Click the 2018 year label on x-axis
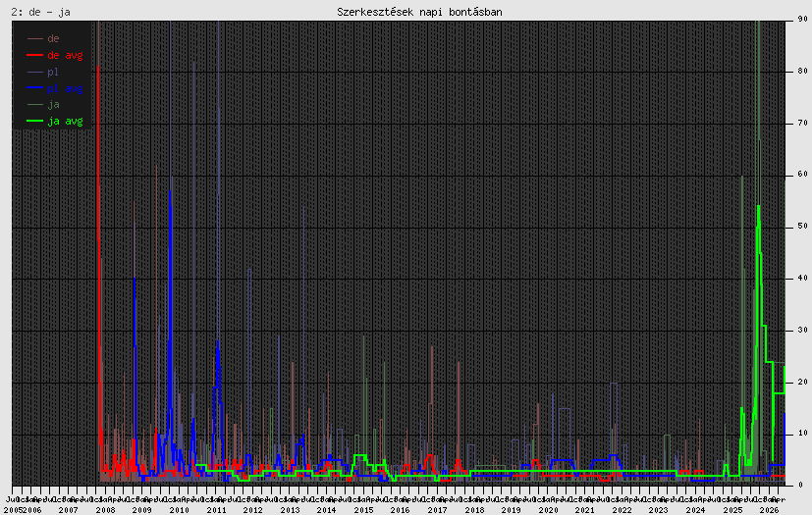The image size is (812, 515). pyautogui.click(x=474, y=510)
